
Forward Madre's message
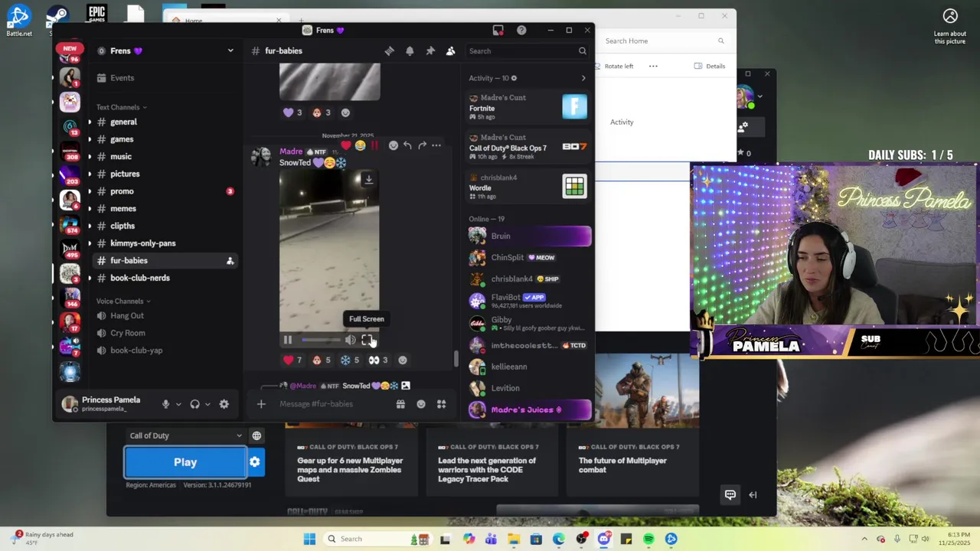click(422, 145)
